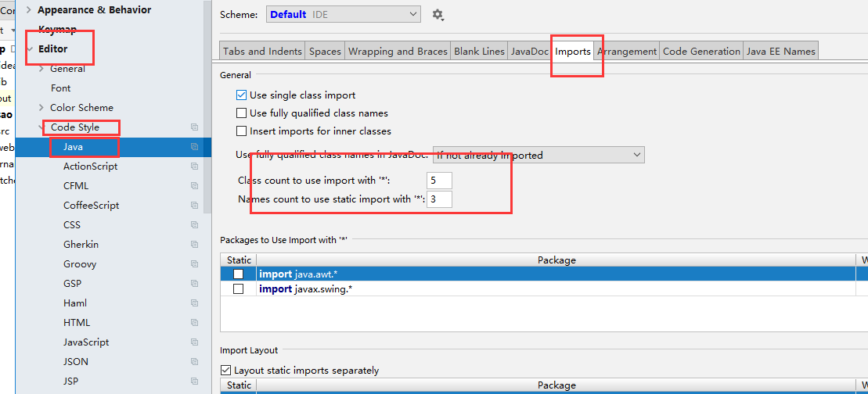Open Java EE Names tab
The height and width of the screenshot is (394, 868).
(x=780, y=52)
